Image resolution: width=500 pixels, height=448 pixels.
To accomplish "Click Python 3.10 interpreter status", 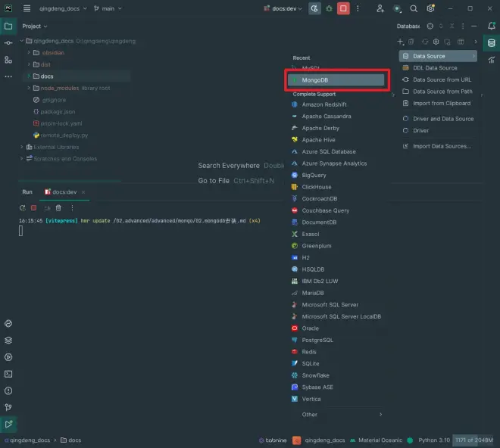I will [x=434, y=440].
